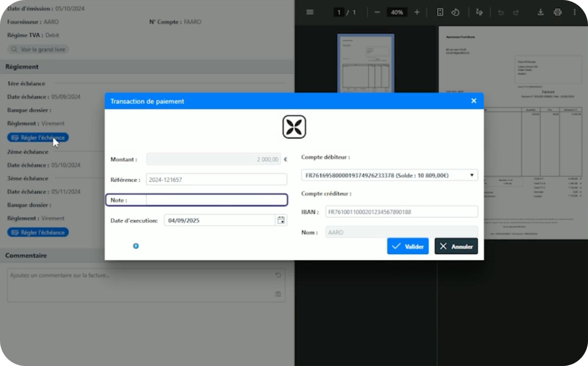Click the fit to page icon
This screenshot has height=366, width=588.
click(x=440, y=12)
